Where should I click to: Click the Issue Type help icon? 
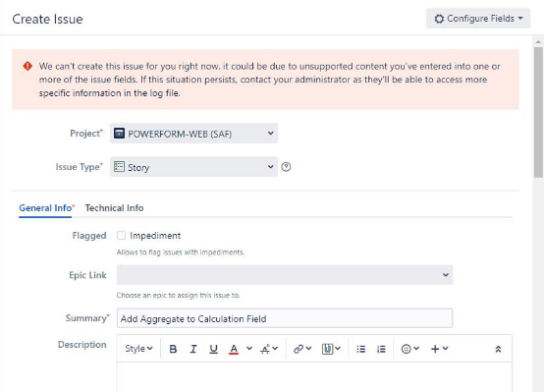[286, 167]
